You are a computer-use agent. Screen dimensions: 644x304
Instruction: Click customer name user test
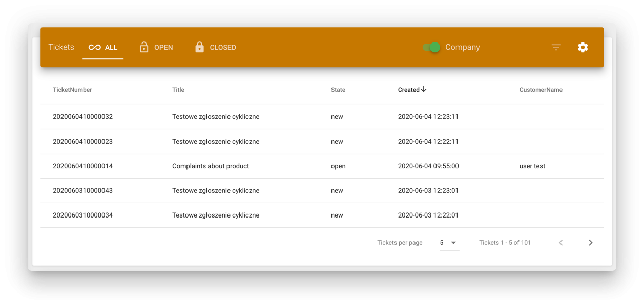(x=532, y=166)
